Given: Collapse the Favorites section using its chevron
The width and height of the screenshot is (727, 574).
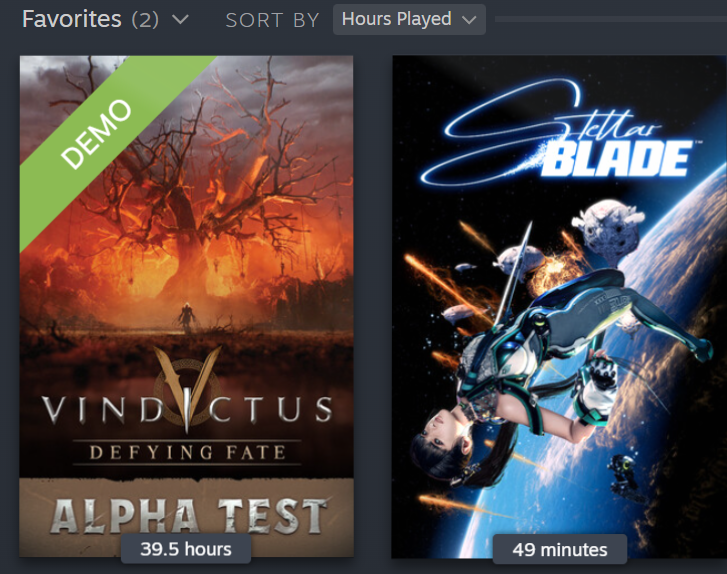Looking at the screenshot, I should pyautogui.click(x=180, y=19).
